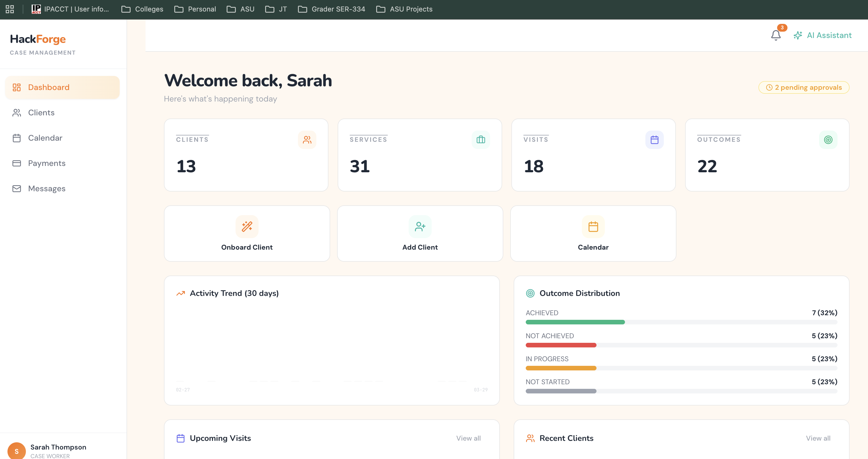This screenshot has height=459, width=868.
Task: Open the Clients page in sidebar
Action: [x=41, y=112]
